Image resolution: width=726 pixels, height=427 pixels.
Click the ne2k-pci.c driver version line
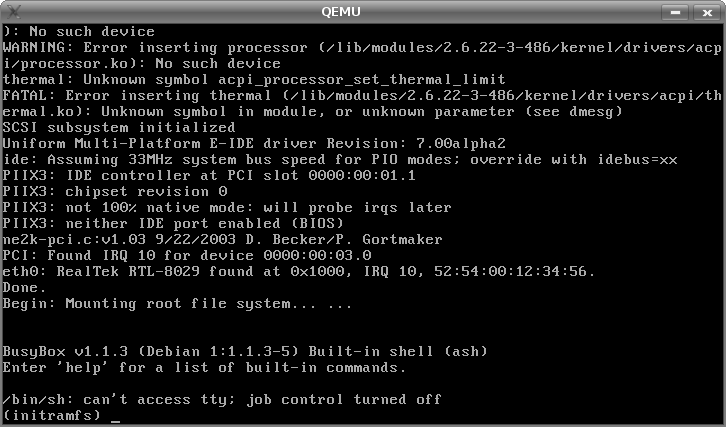(222, 239)
